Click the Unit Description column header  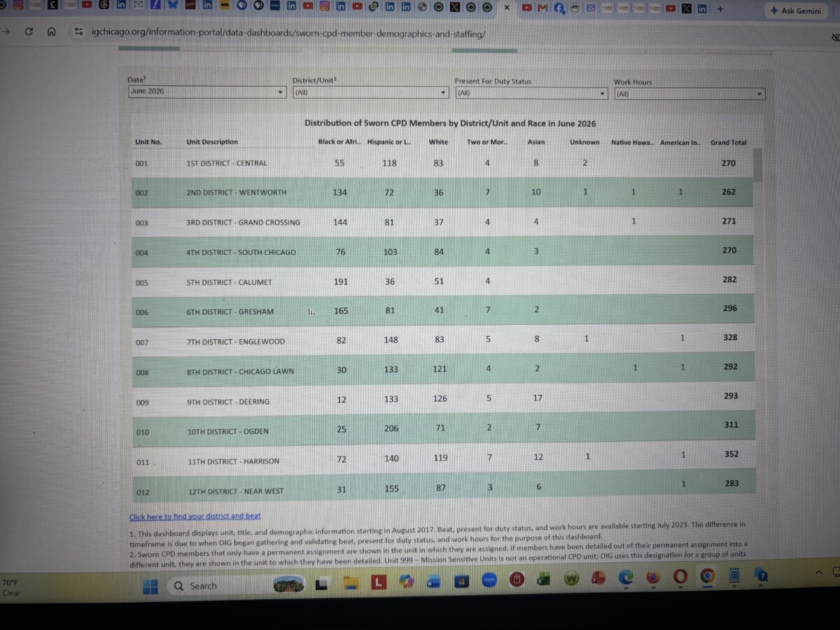click(212, 142)
